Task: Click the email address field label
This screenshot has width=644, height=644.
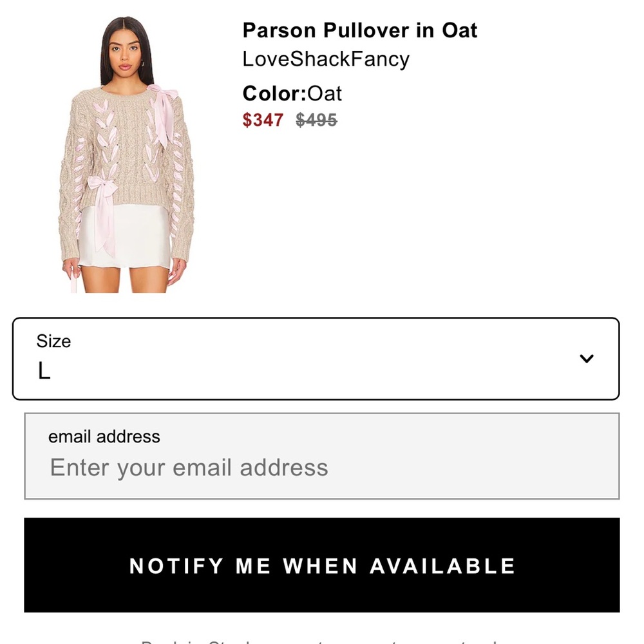Action: pyautogui.click(x=104, y=437)
